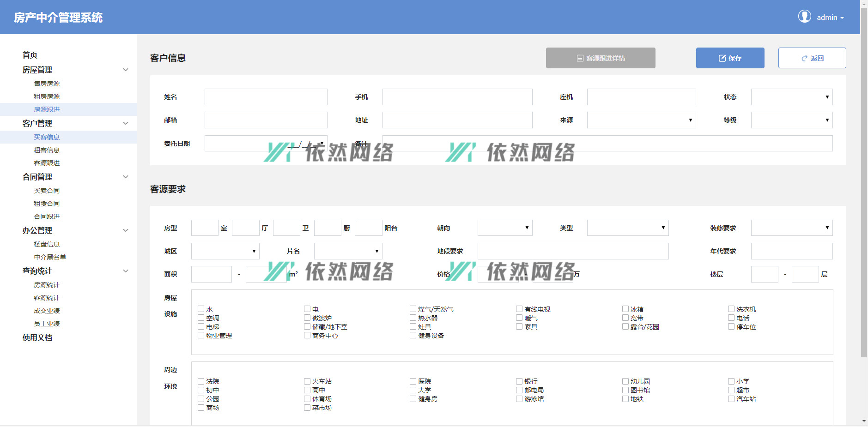Collapse the 房屋管理 chevron in sidebar

click(x=125, y=70)
